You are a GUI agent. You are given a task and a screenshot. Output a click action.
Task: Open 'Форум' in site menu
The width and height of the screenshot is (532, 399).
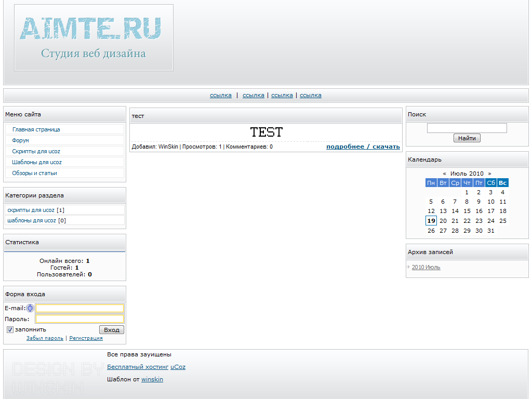point(21,140)
